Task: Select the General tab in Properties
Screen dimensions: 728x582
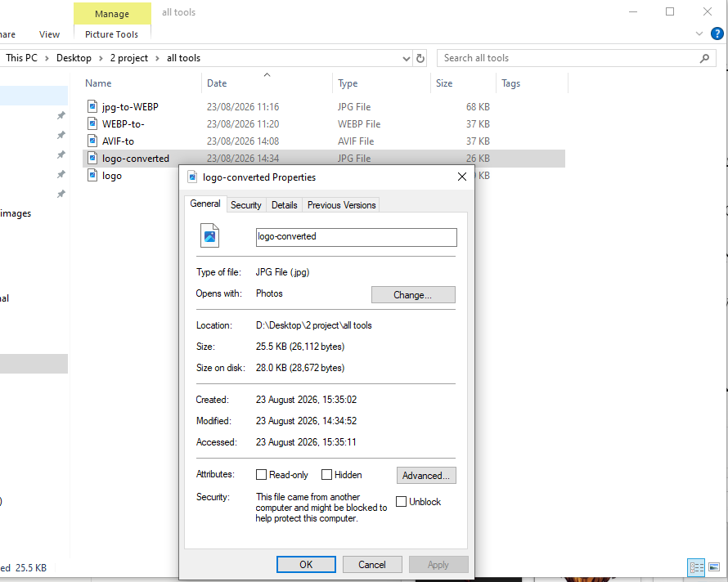Action: click(205, 204)
